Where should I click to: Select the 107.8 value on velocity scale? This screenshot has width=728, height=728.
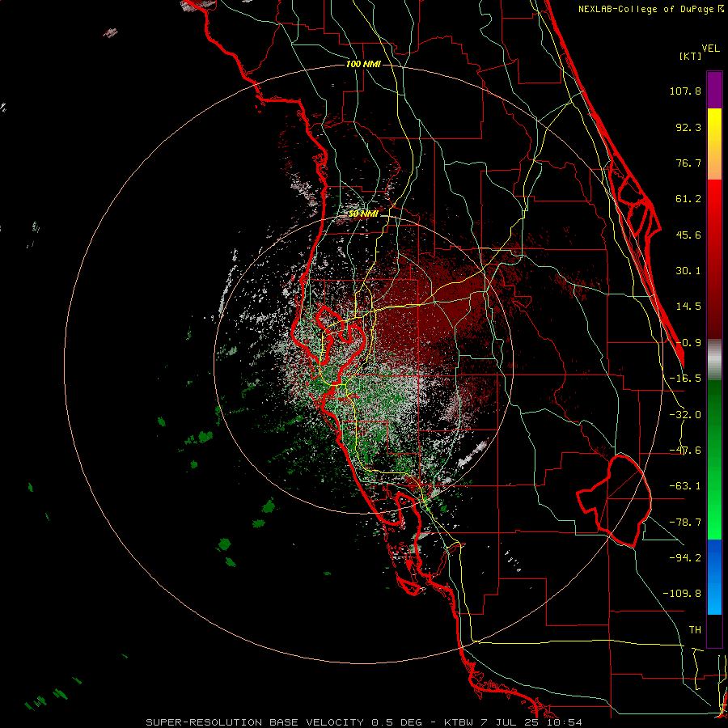coord(685,91)
